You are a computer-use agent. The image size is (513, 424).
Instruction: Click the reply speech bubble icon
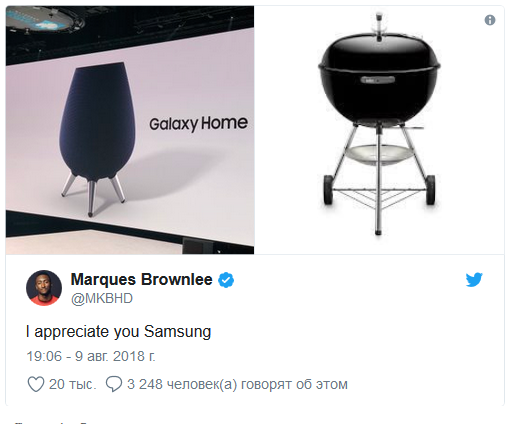(114, 384)
